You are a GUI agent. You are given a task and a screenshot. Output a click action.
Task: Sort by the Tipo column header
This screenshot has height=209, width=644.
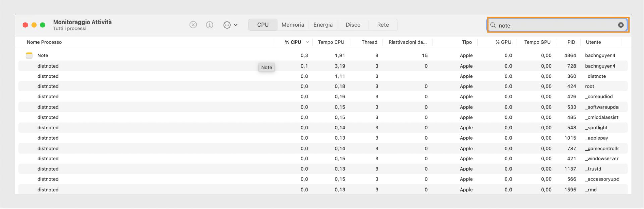coord(467,42)
